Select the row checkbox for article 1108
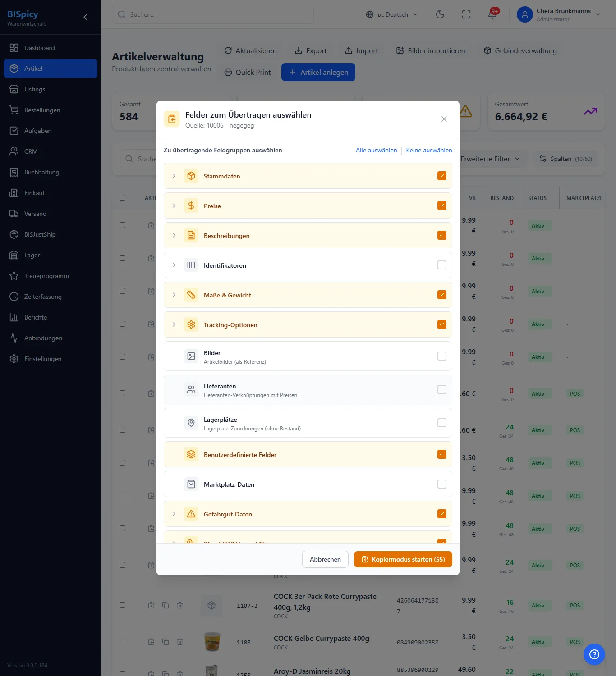 (122, 641)
